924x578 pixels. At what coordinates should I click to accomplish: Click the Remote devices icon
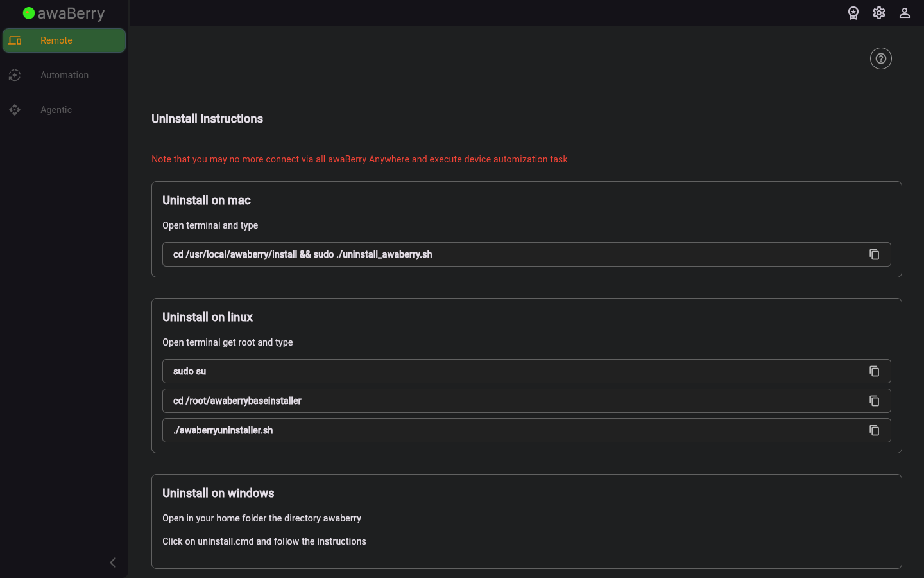[x=15, y=40]
